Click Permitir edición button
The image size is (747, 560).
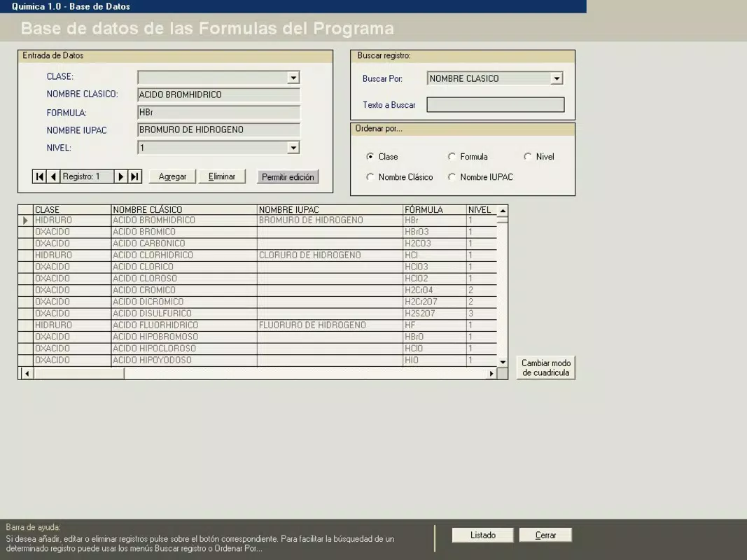click(x=288, y=177)
